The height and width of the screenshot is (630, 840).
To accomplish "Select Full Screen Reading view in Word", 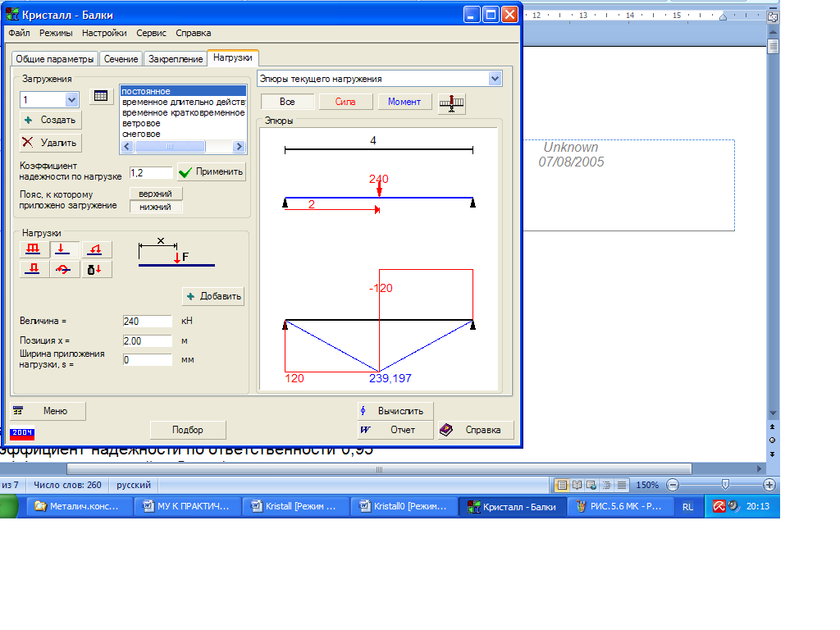I will click(x=577, y=486).
